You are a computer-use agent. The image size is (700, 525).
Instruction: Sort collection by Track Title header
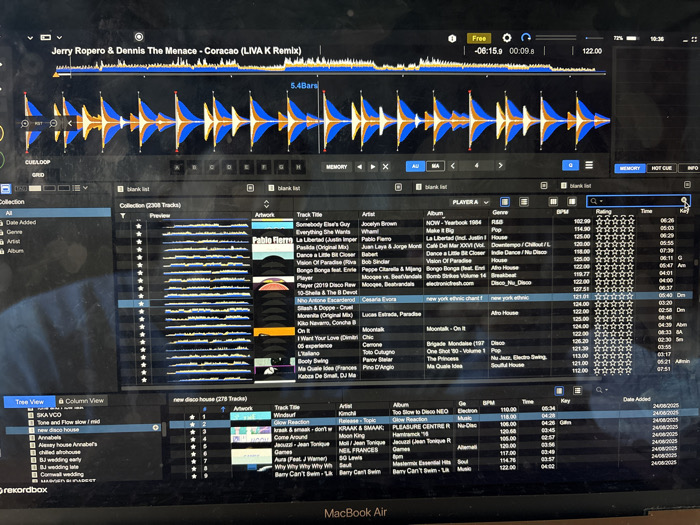[309, 215]
